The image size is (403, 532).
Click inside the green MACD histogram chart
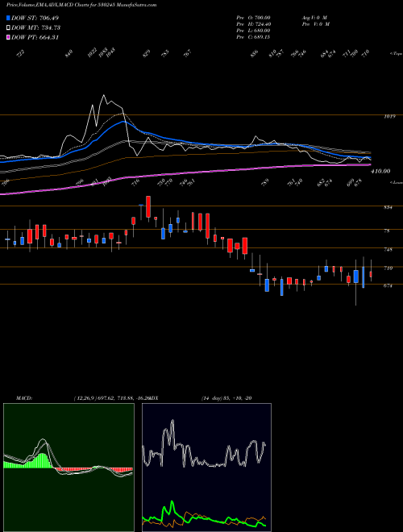tap(69, 468)
